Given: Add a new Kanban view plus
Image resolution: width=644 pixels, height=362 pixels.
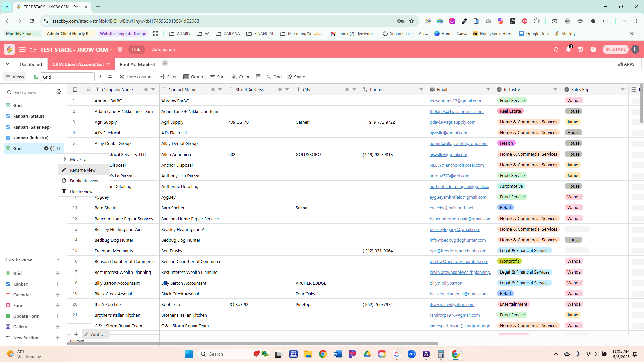Looking at the screenshot, I should pyautogui.click(x=58, y=284).
